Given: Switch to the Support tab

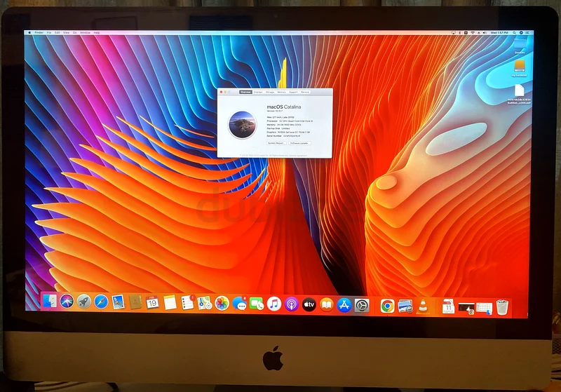Looking at the screenshot, I should pyautogui.click(x=293, y=92).
